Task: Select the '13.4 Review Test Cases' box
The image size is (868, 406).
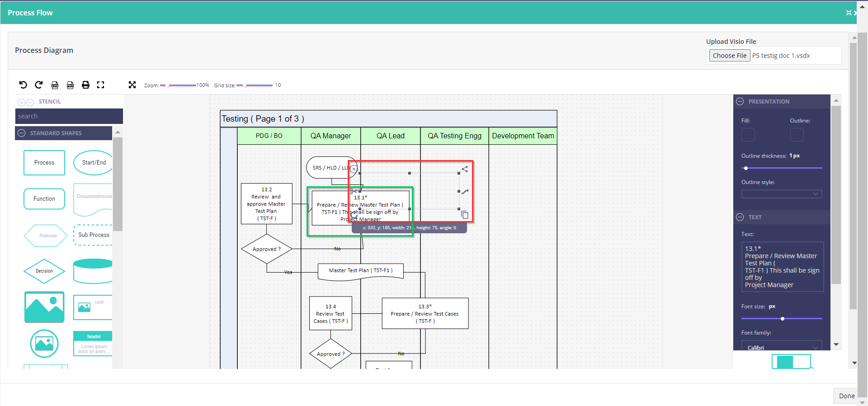Action: click(x=331, y=314)
